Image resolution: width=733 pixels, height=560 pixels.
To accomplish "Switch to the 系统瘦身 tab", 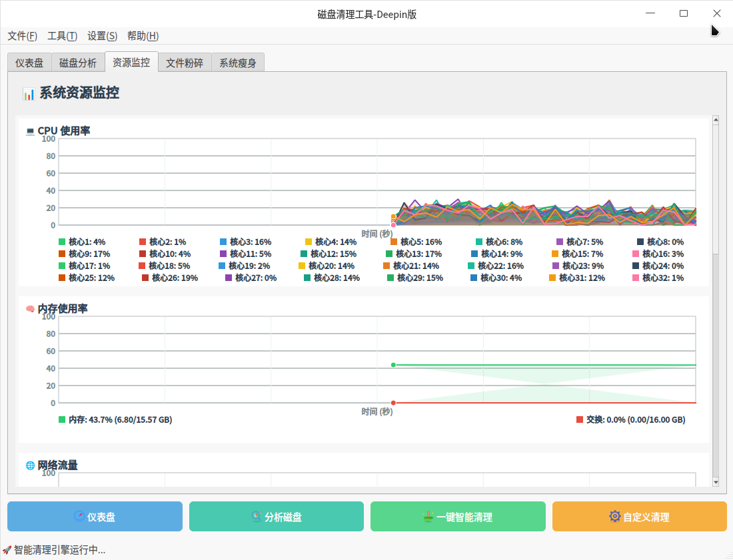I will [x=238, y=63].
